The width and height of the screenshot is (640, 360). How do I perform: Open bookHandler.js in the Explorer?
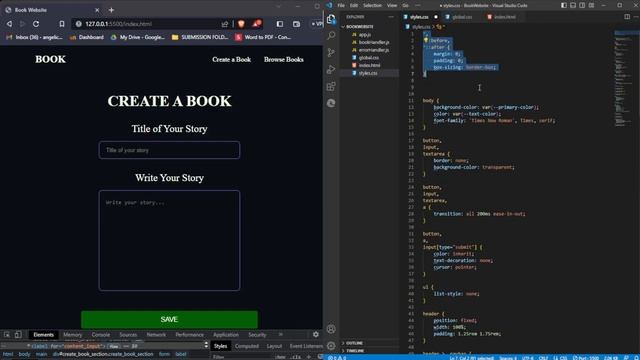[x=374, y=42]
